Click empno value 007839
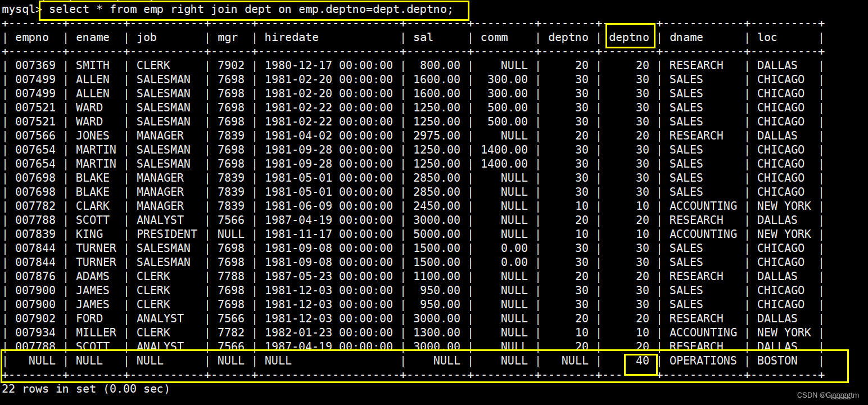The height and width of the screenshot is (405, 868). [35, 234]
